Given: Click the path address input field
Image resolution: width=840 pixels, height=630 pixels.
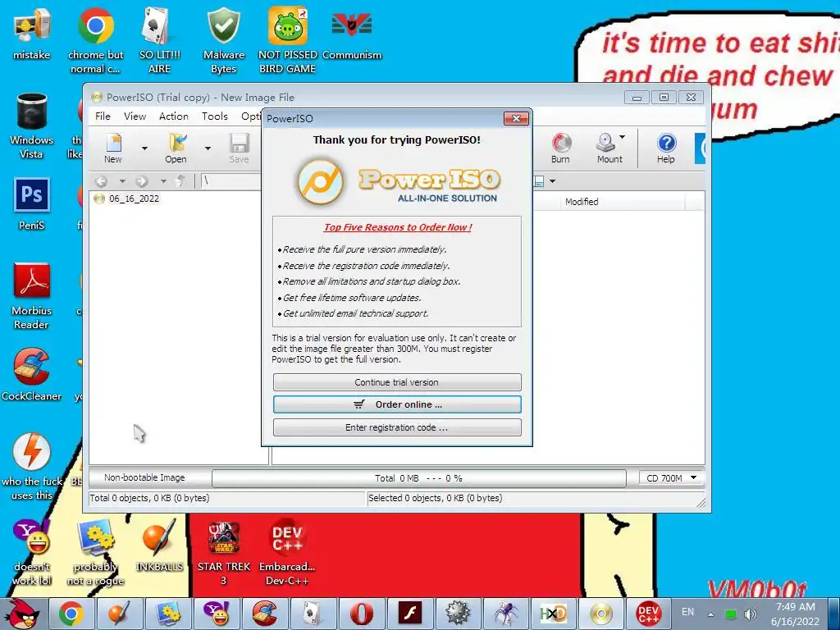Looking at the screenshot, I should pos(231,181).
